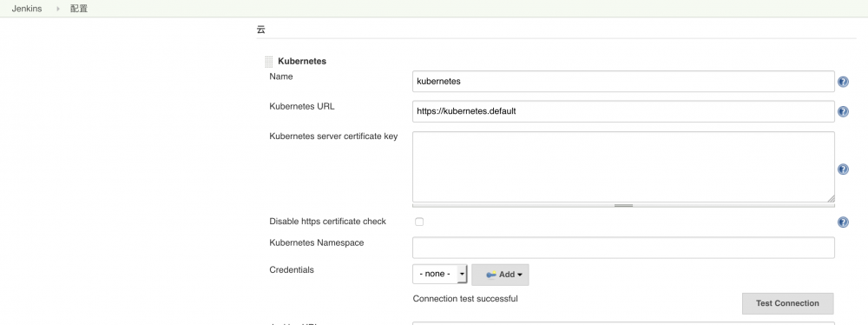Click the Kubernetes URL label
The height and width of the screenshot is (325, 868).
click(302, 107)
